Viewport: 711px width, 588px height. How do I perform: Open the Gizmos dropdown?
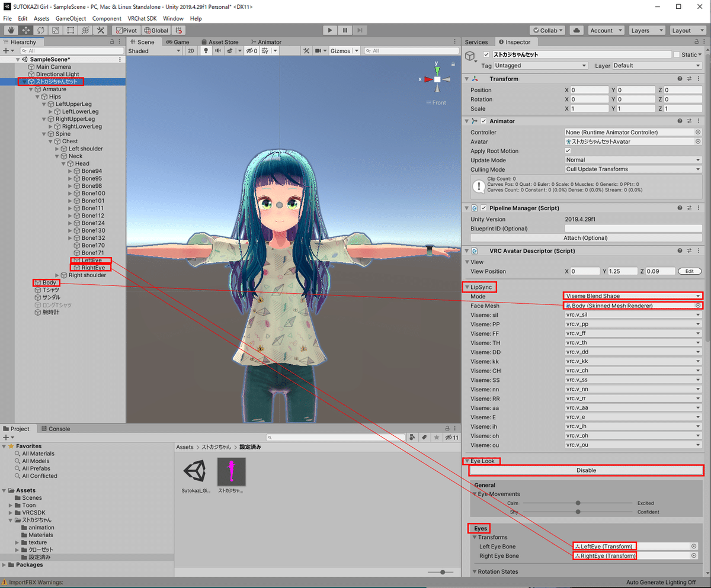point(345,51)
